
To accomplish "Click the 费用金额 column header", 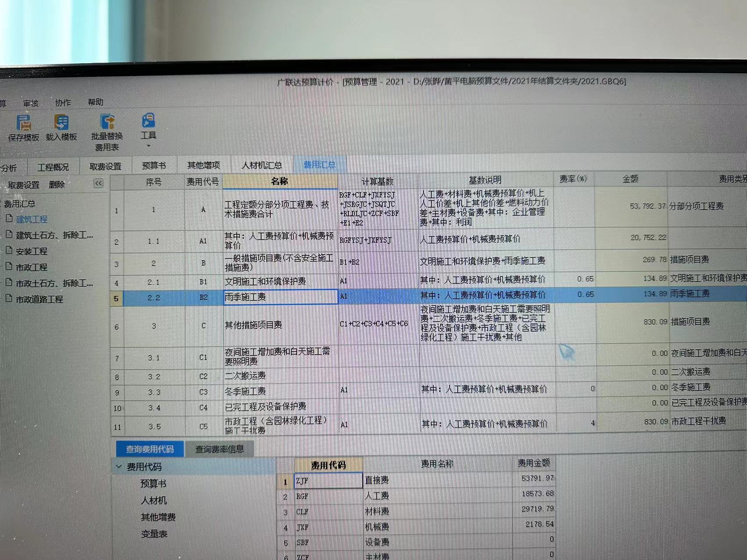I will coord(534,463).
